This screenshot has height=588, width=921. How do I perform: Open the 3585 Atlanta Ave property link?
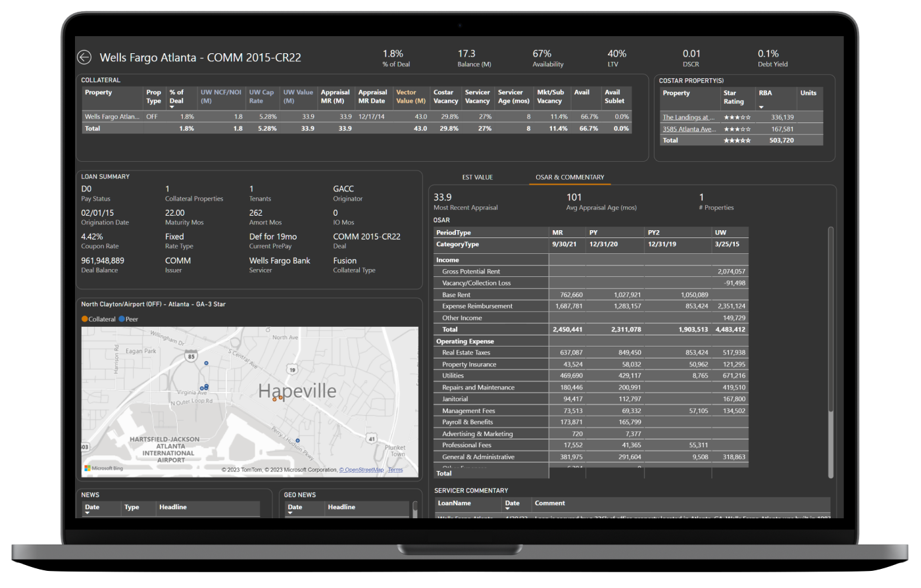pyautogui.click(x=689, y=130)
